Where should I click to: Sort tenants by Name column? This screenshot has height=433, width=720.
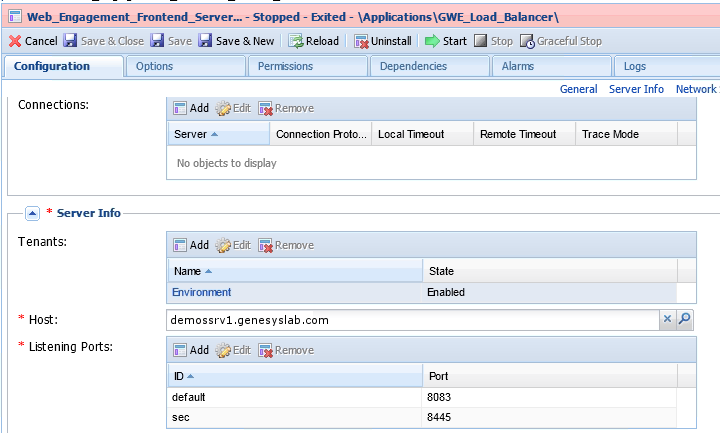click(x=295, y=271)
